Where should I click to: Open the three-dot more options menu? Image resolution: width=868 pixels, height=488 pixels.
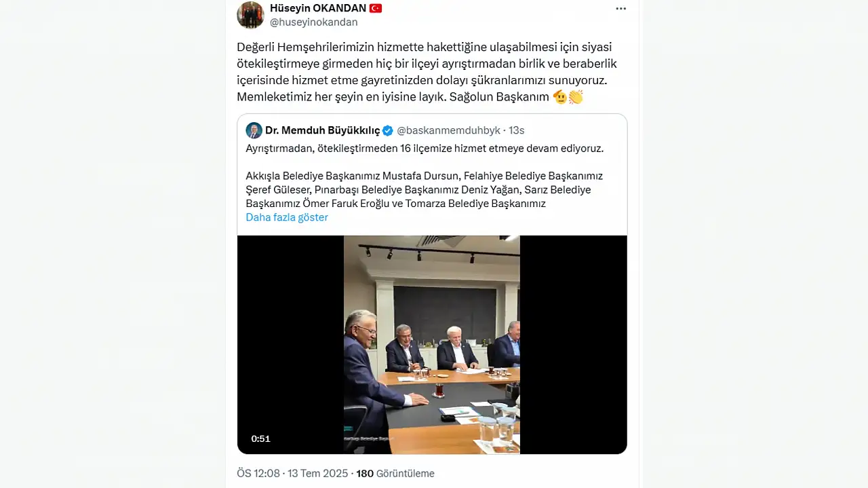(x=620, y=9)
